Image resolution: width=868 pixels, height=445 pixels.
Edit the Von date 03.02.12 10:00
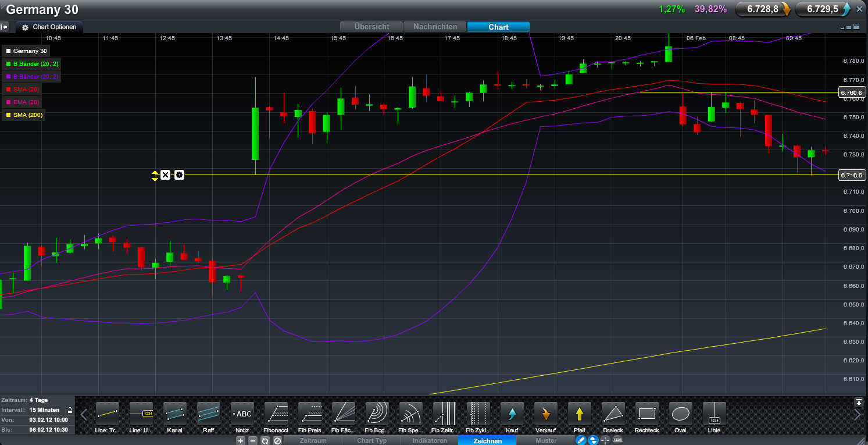pyautogui.click(x=48, y=419)
